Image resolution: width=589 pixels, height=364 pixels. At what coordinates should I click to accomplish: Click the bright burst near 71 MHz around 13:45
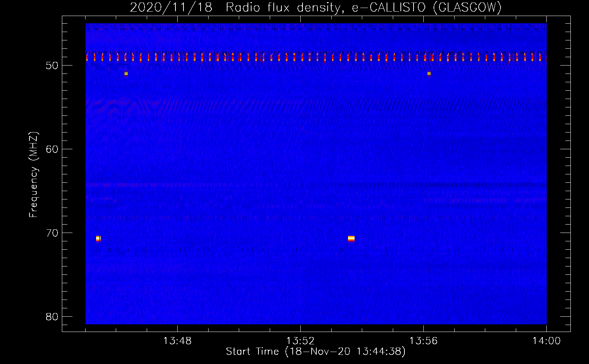98,238
